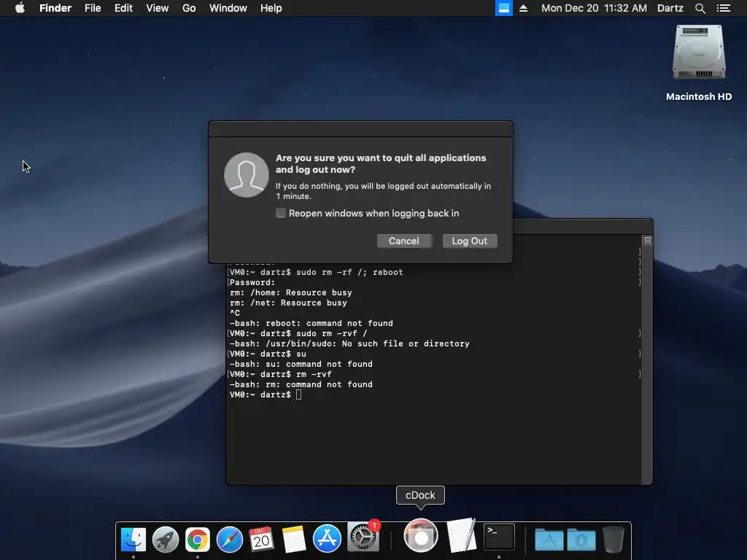Click the eject icon in menu bar

[x=523, y=8]
